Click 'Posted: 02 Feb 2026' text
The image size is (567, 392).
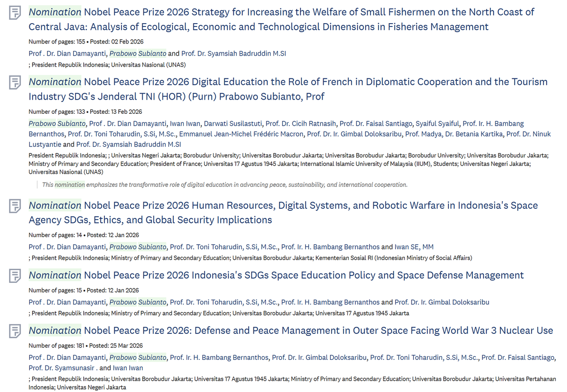(x=117, y=42)
